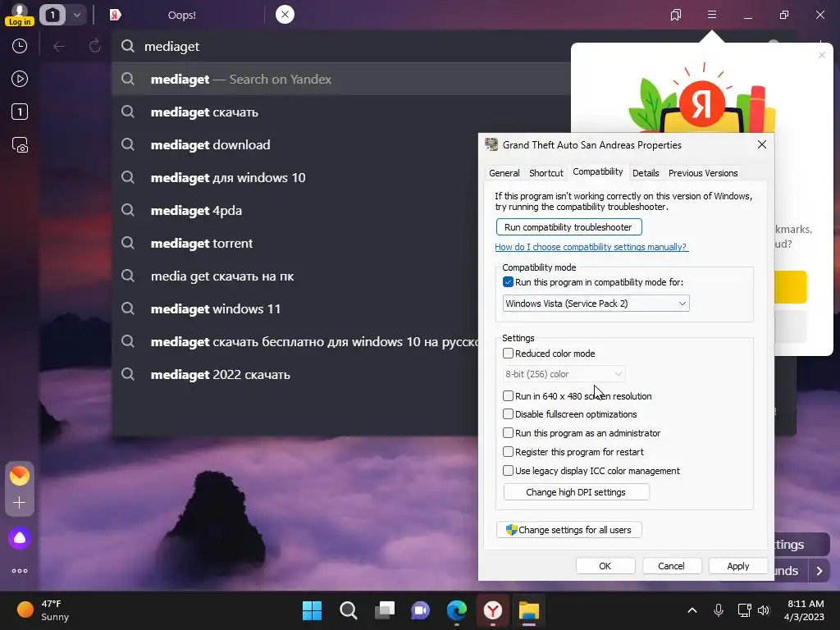
Task: Enable Reduced color mode checkbox
Action: (508, 354)
